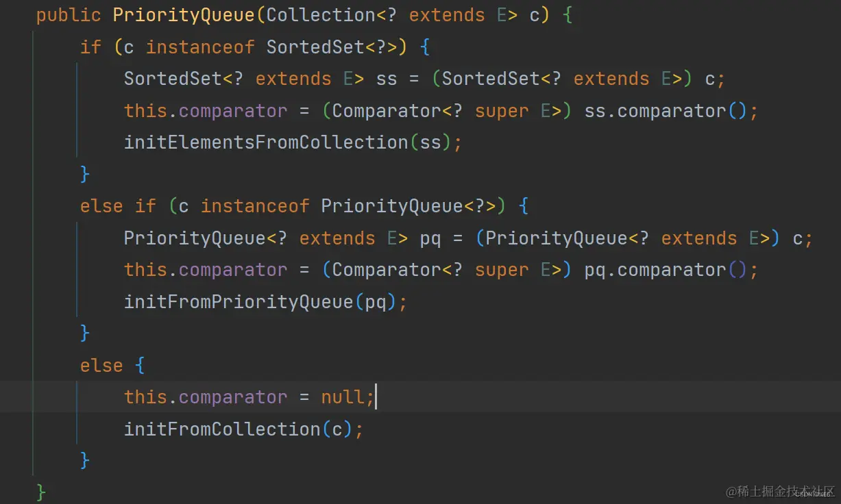Click 'initFromCollection' method call

tap(223, 429)
